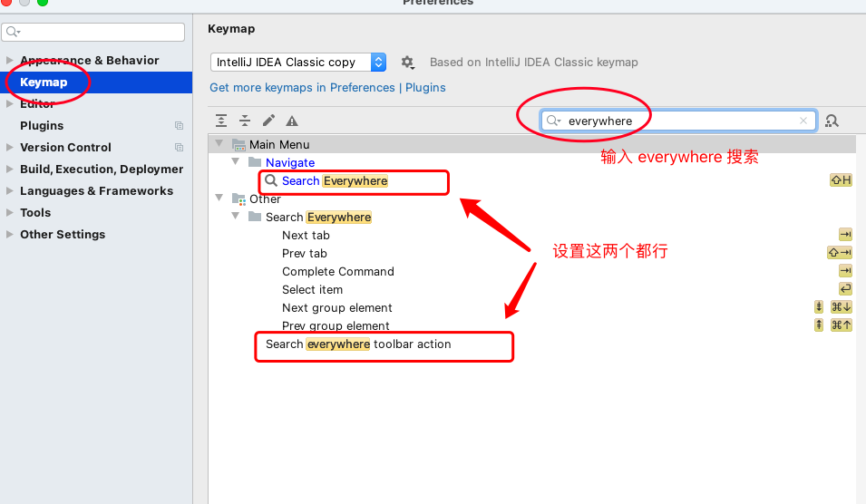Expand Languages & Frameworks section
Screen dimensions: 866x504
9,191
